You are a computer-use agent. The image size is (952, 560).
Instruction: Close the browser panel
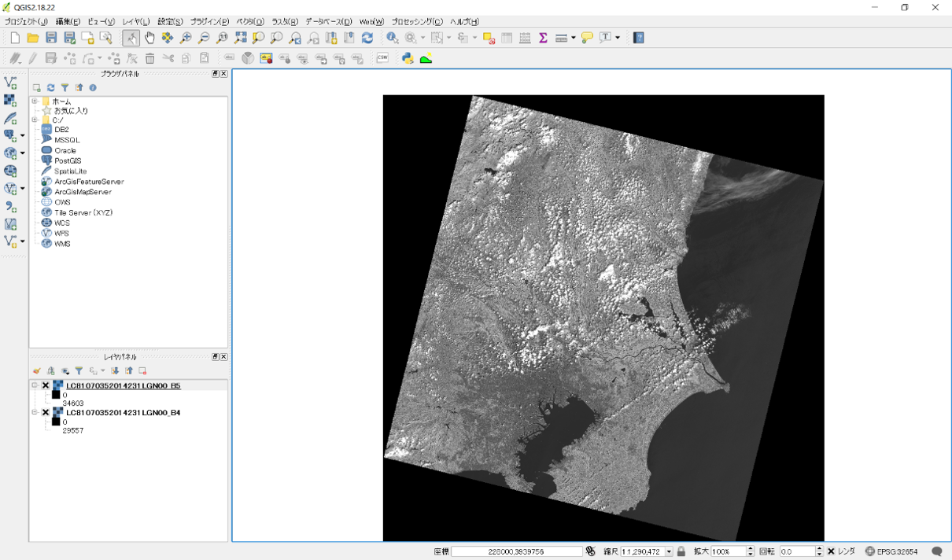(223, 74)
